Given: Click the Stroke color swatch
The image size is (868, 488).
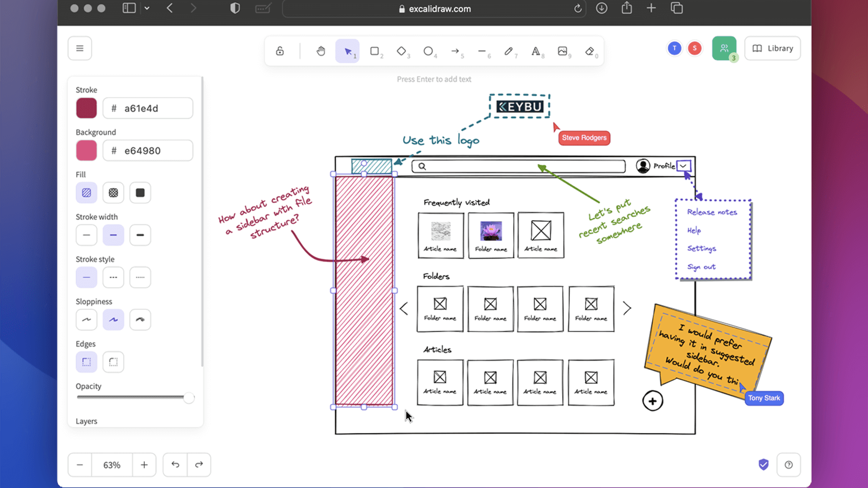Looking at the screenshot, I should click(x=86, y=108).
